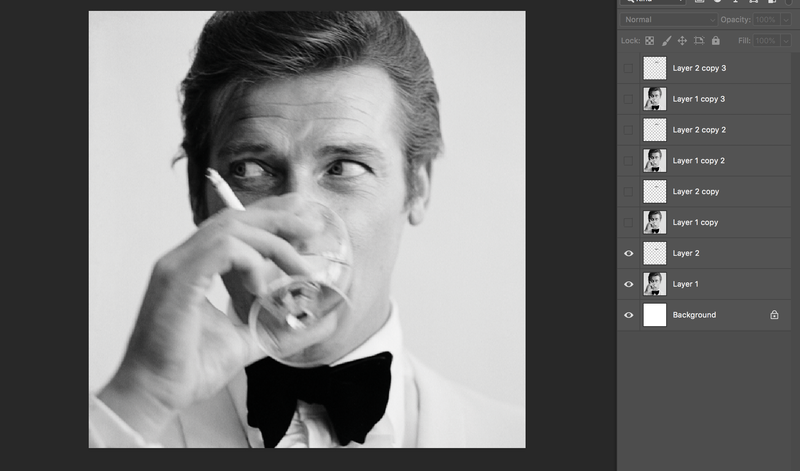Click the black bow tie in the photo
Viewport: 800px width, 471px height.
[319, 397]
